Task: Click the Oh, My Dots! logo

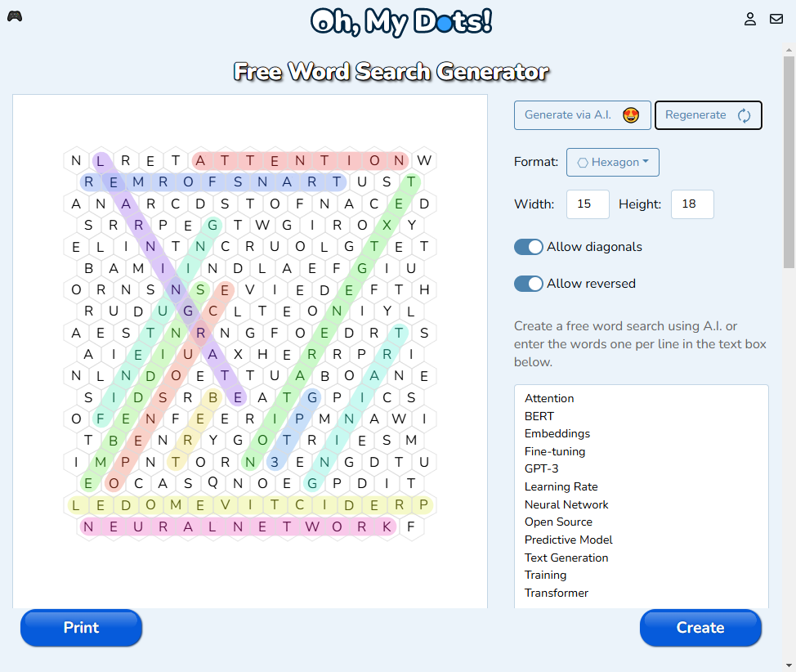Action: click(400, 21)
